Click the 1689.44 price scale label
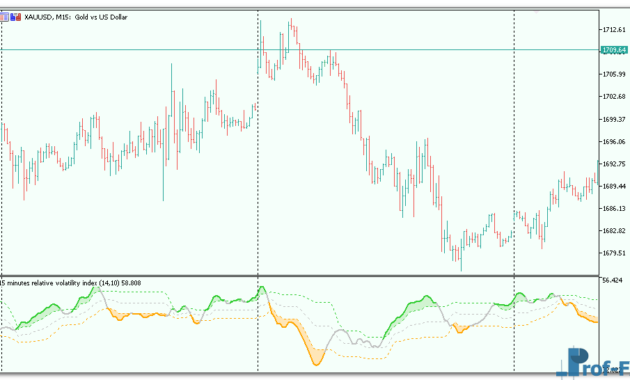 pyautogui.click(x=614, y=186)
